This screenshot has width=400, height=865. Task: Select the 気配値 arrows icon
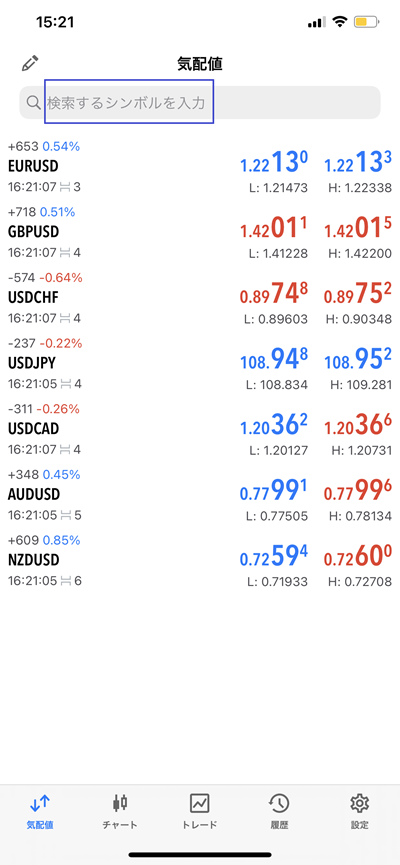click(x=40, y=803)
